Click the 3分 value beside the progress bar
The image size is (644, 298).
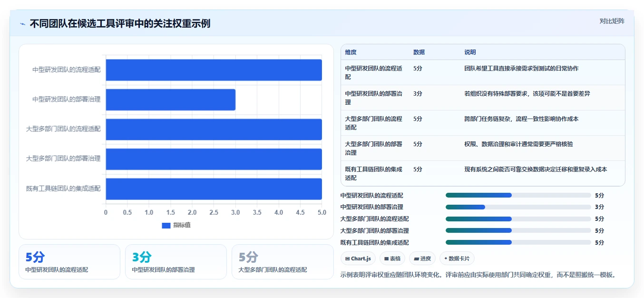pos(599,207)
